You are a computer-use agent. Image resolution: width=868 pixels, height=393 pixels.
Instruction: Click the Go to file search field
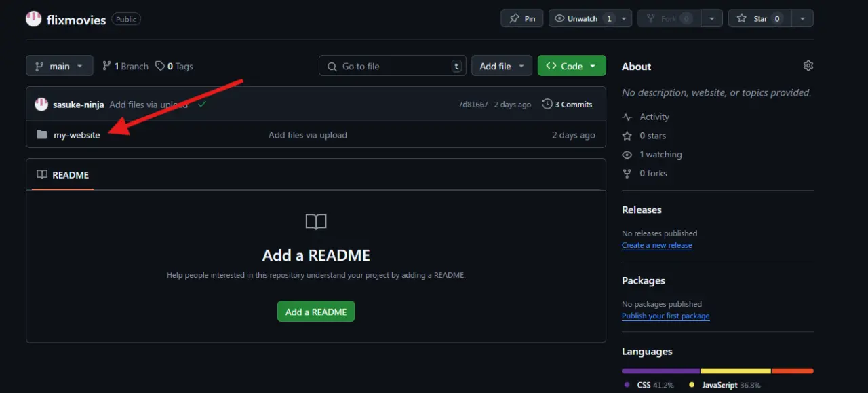(393, 66)
